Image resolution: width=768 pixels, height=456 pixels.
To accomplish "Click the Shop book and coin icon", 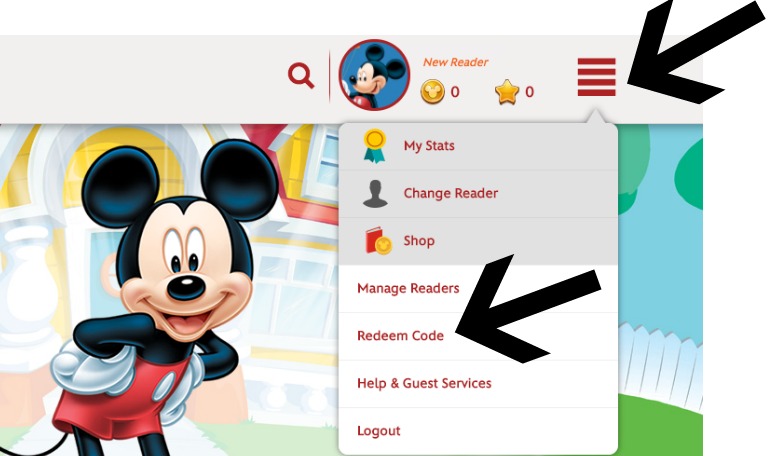I will tap(378, 240).
